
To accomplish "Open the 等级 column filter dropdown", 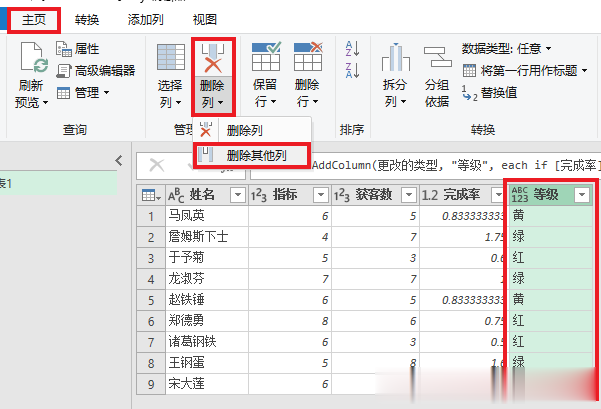I will click(x=582, y=195).
